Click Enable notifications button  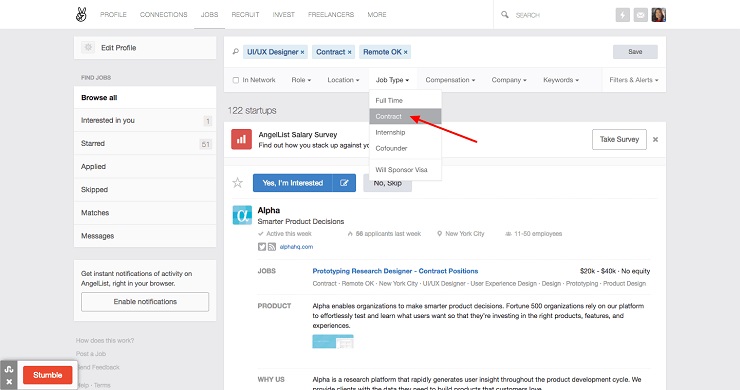coord(145,302)
